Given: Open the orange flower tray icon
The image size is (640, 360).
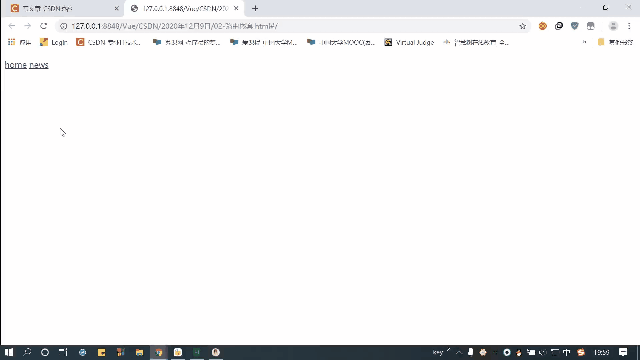Looking at the screenshot, I should (x=483, y=352).
